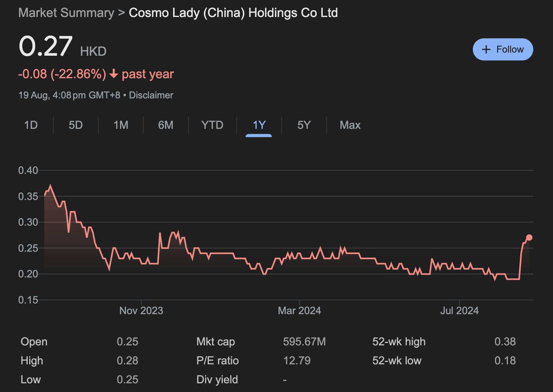This screenshot has height=392, width=553.
Task: Switch chart to 5Y range
Action: pyautogui.click(x=304, y=125)
